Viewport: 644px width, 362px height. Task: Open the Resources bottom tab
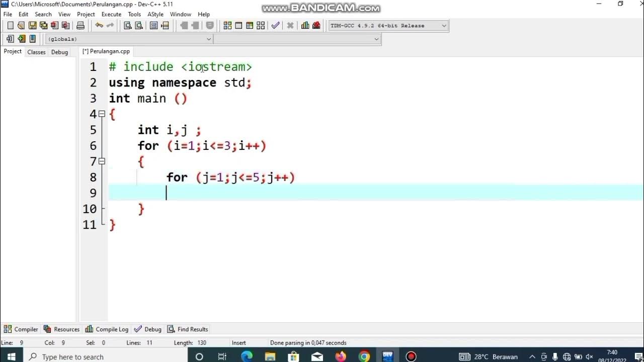point(61,329)
